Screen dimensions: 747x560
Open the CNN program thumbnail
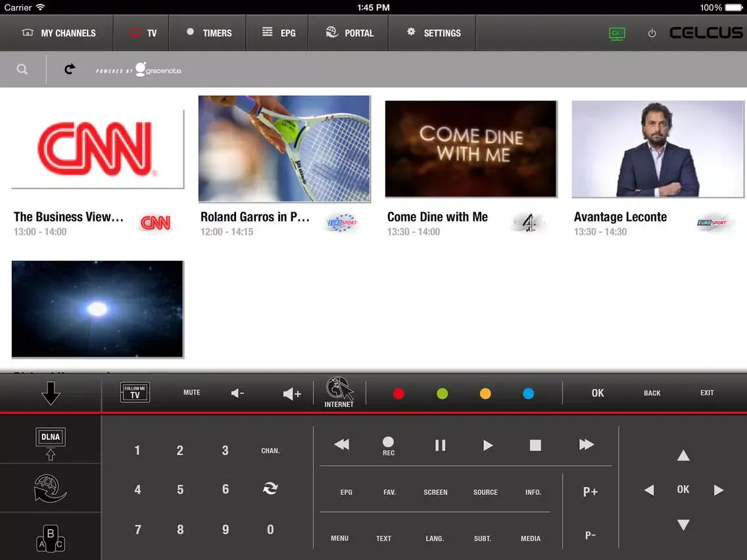[x=98, y=149]
